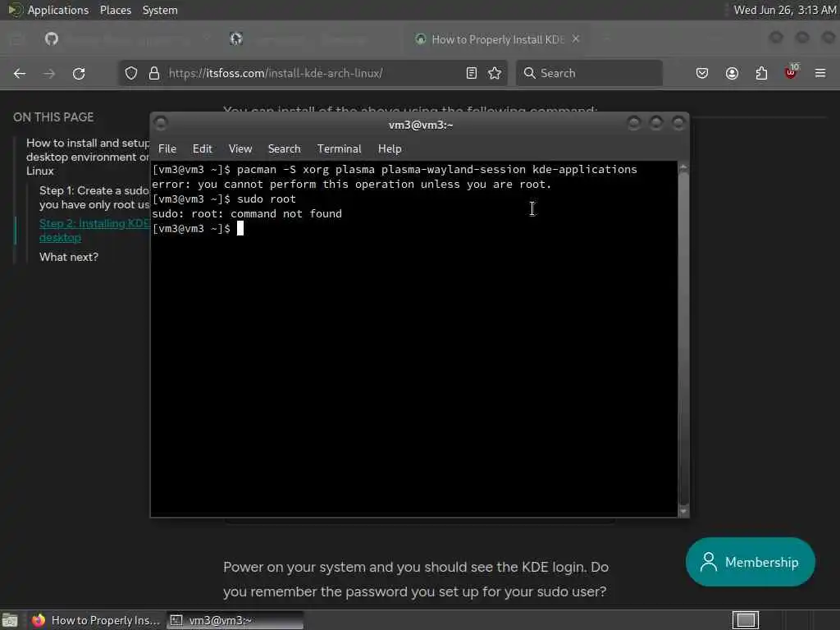Click the browser Search field
Screen dimensions: 840x630
point(589,73)
